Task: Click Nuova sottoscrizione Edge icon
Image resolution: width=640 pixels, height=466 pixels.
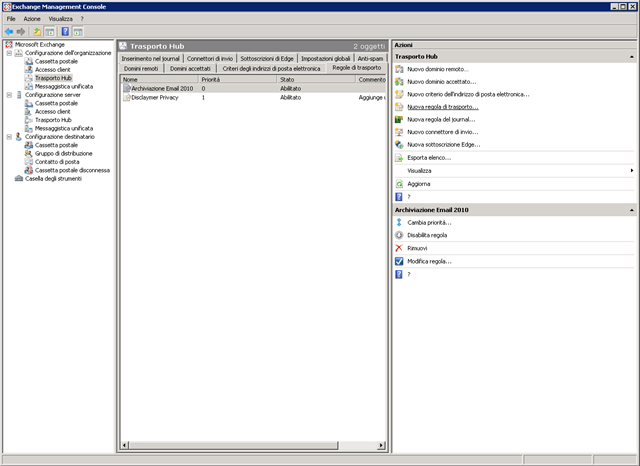Action: (x=399, y=144)
